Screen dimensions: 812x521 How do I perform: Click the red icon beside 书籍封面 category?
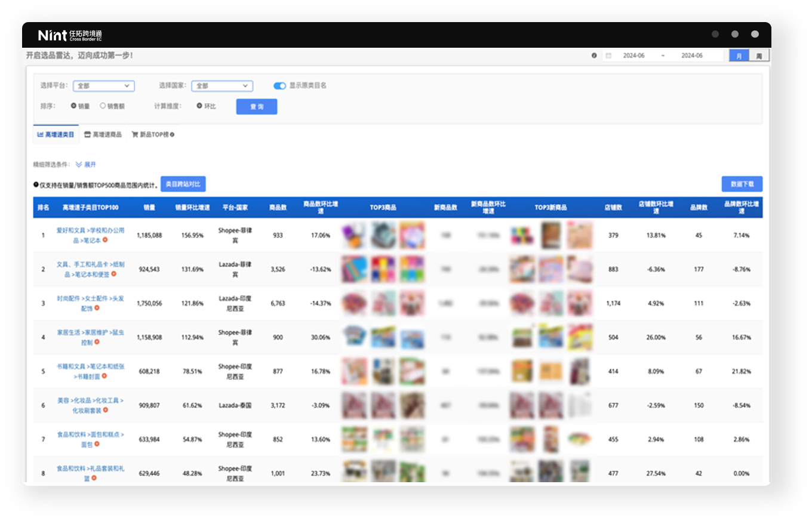(104, 376)
